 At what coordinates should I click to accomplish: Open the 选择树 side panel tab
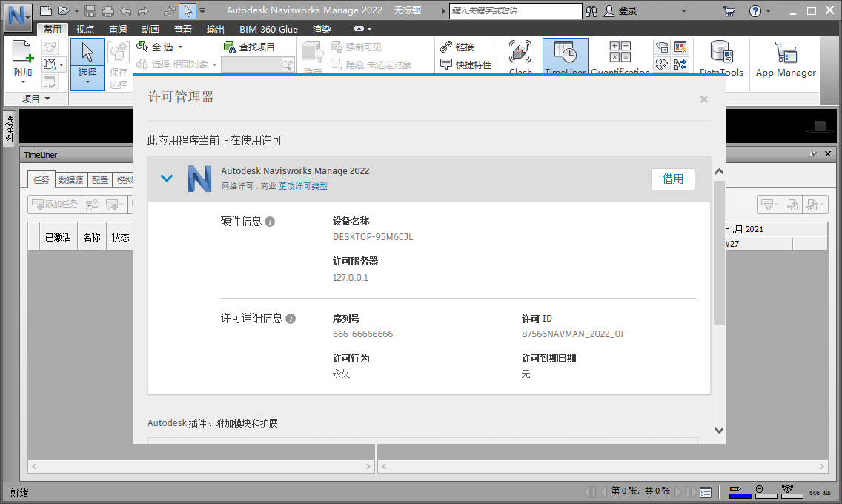coord(10,130)
